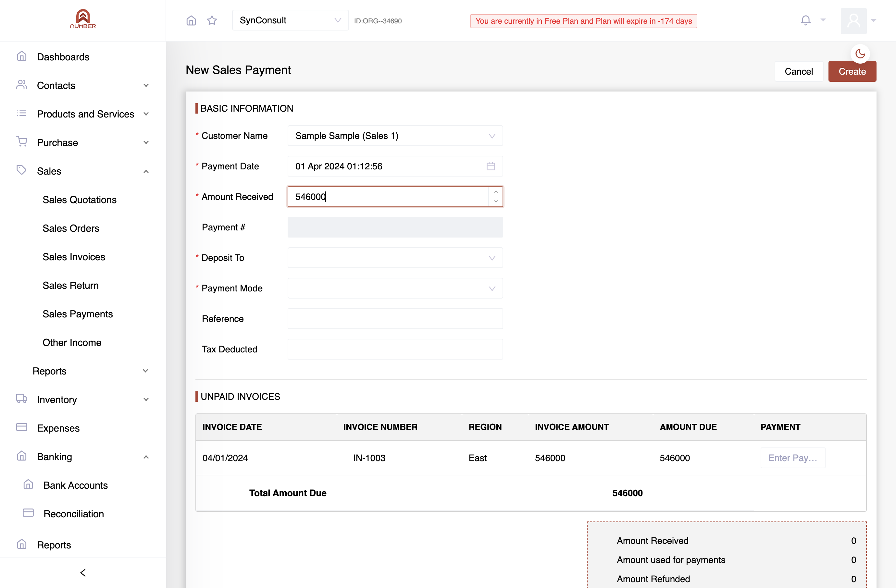The image size is (896, 588).
Task: Decrease Amount Received with down stepper
Action: tap(496, 201)
